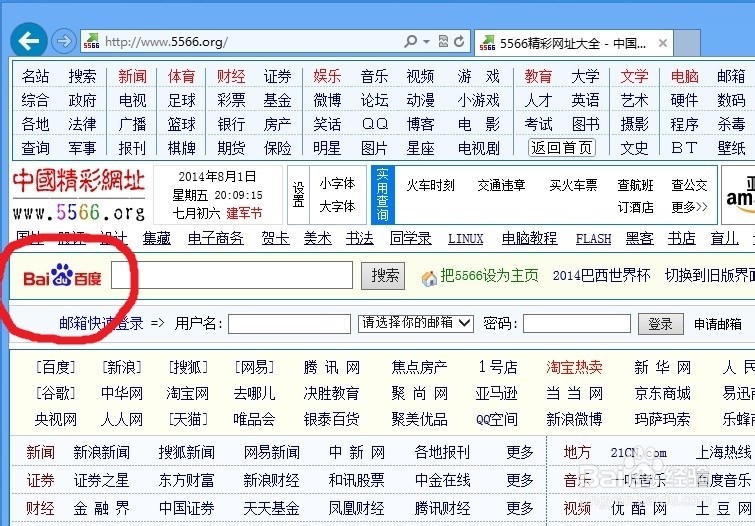Open the 财经 category in top navigation
This screenshot has width=755, height=526.
click(x=231, y=76)
